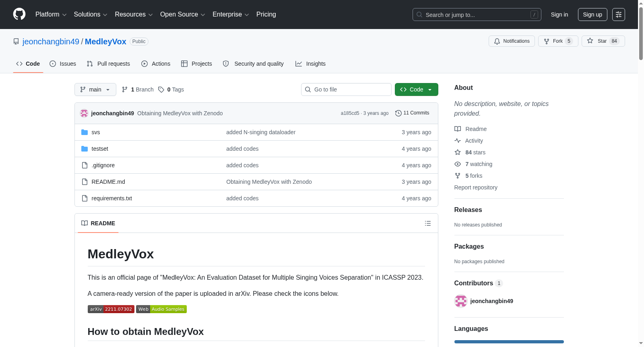Open the Packages heading link

(x=469, y=247)
